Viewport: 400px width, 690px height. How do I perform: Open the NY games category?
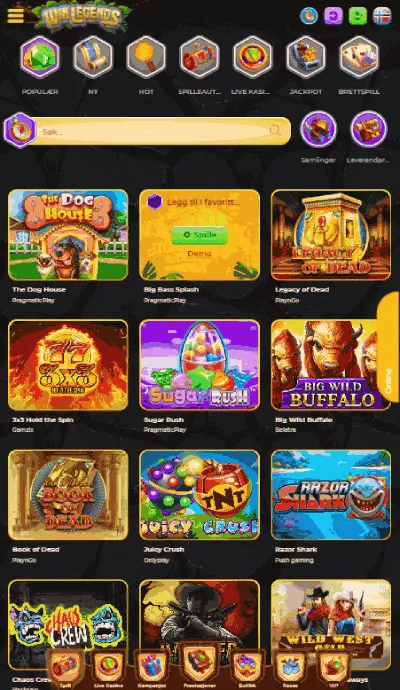pyautogui.click(x=93, y=57)
